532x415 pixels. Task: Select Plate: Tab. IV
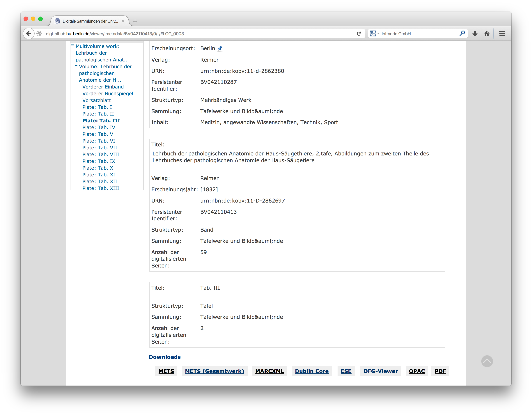click(99, 128)
